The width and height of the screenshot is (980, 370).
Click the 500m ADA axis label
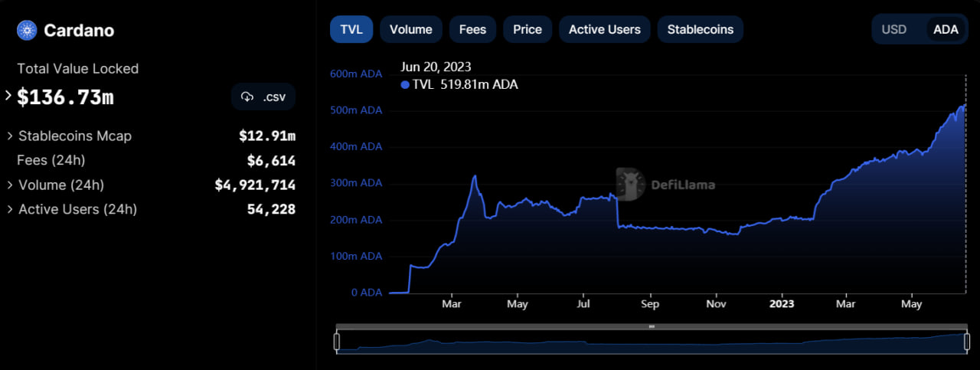pos(356,110)
